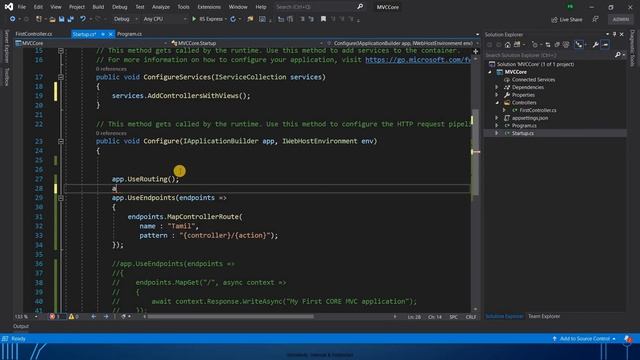Click the Open File folder icon
Image resolution: width=640 pixels, height=360 pixels.
coord(52,19)
